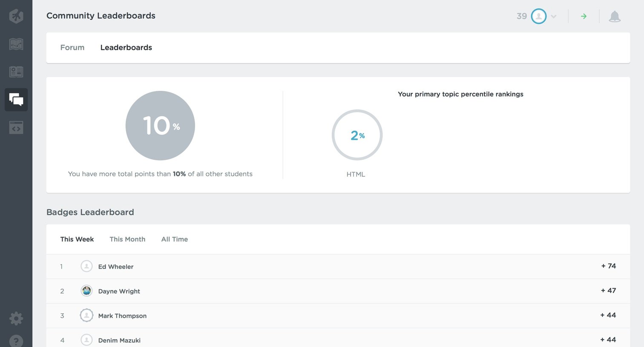Image resolution: width=644 pixels, height=347 pixels.
Task: Click Dayne Wright's + 47 score
Action: pyautogui.click(x=609, y=291)
